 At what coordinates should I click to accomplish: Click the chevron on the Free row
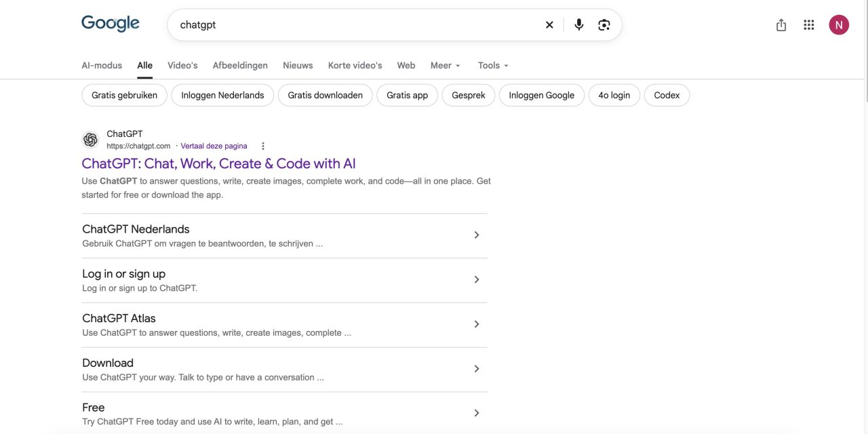pyautogui.click(x=477, y=413)
